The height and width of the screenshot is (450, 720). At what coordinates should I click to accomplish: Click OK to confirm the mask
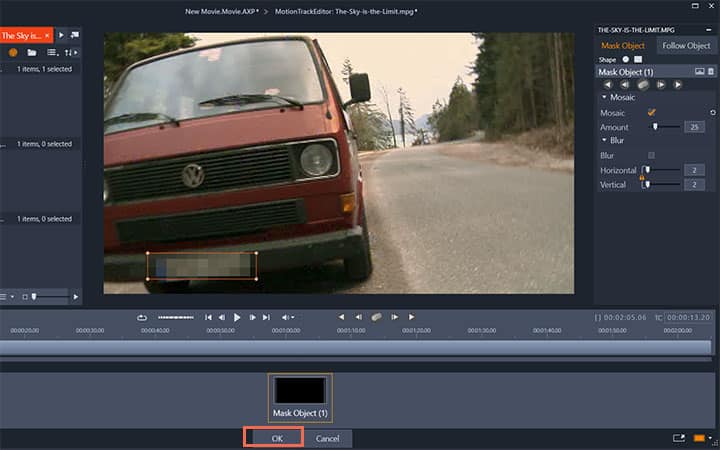pyautogui.click(x=277, y=438)
